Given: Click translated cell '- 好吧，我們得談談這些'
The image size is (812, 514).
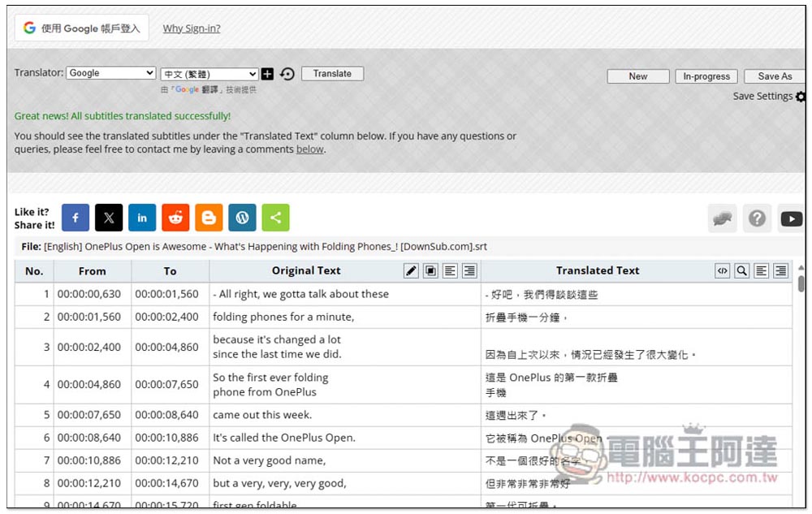Looking at the screenshot, I should [x=637, y=294].
